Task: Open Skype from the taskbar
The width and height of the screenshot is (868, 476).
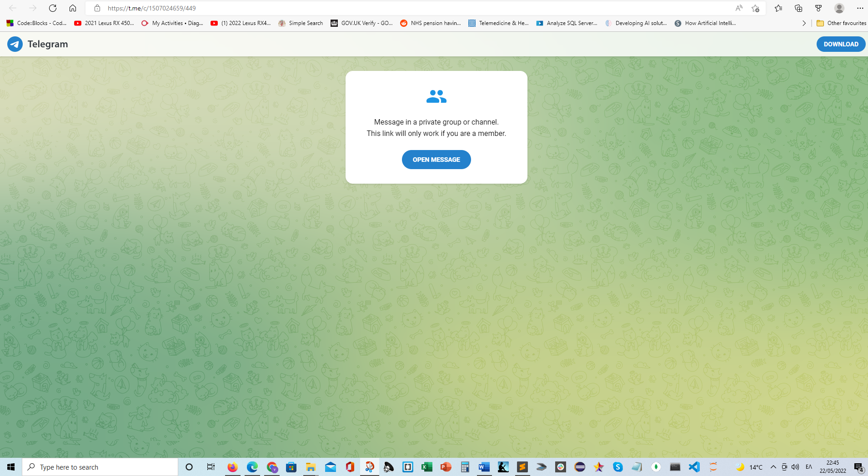Action: click(617, 467)
